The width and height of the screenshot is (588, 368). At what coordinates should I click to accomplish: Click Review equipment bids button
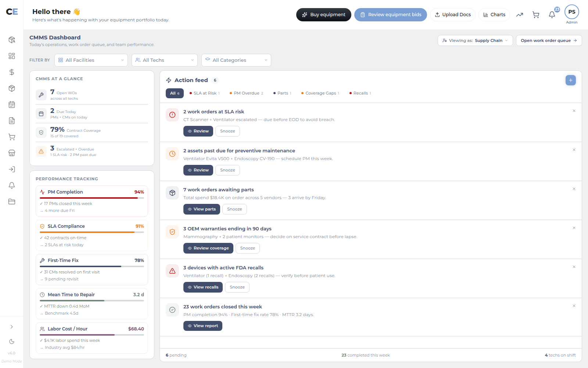pyautogui.click(x=391, y=15)
